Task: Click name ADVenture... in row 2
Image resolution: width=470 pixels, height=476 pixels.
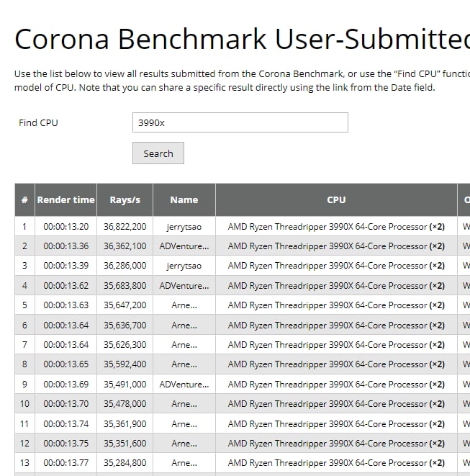Action: pos(184,246)
